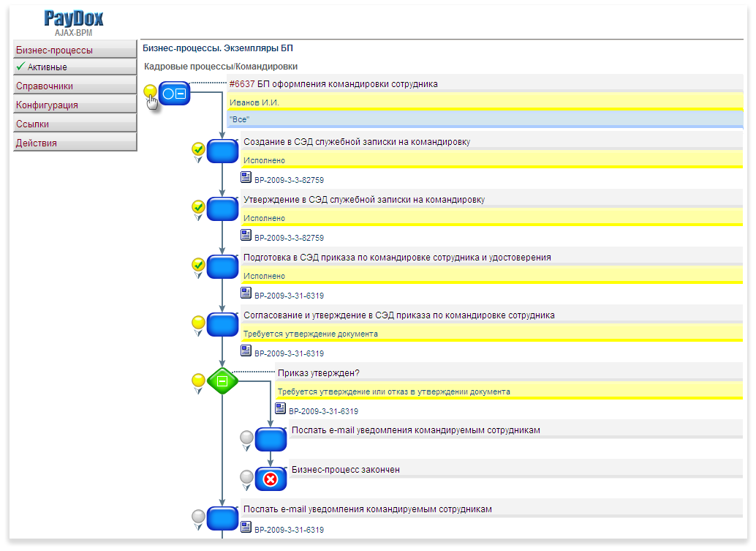Click end node Бизнес-процесс закончен with red cross

pos(271,479)
